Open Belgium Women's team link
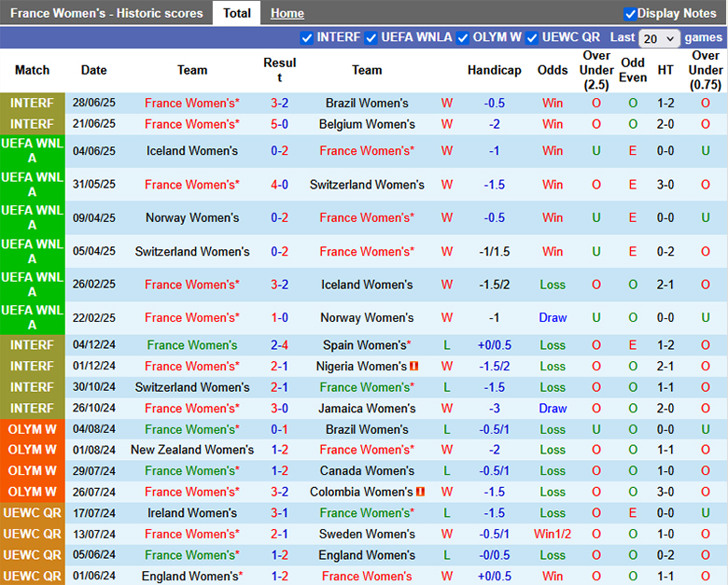The image size is (728, 585). 367,124
